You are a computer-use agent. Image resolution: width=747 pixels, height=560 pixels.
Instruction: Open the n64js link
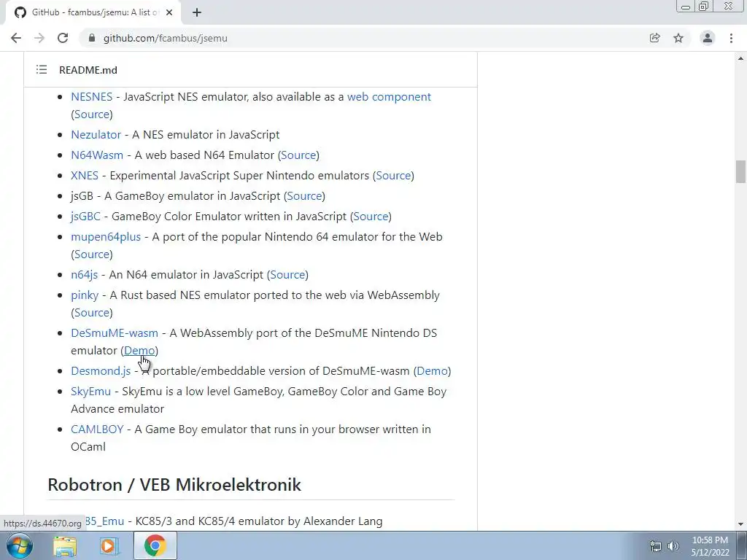tap(85, 275)
